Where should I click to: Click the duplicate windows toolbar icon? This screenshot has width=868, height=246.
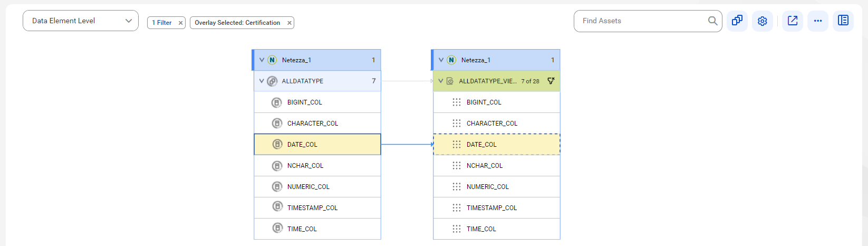click(x=737, y=21)
